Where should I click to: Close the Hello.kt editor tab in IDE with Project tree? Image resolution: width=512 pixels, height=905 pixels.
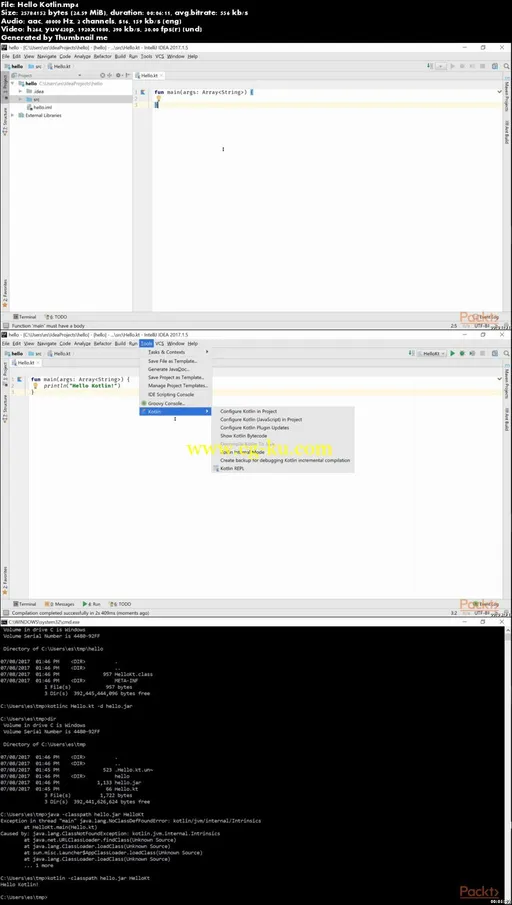[161, 76]
